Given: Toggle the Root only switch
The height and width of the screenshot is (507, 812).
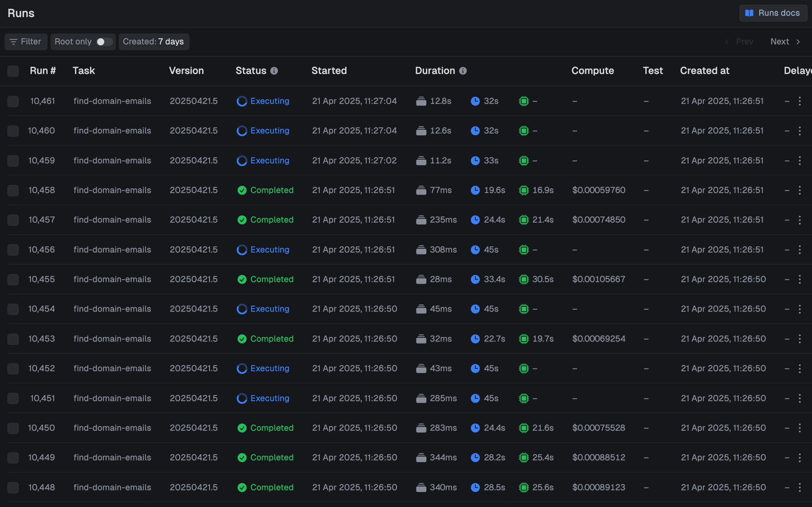Looking at the screenshot, I should click(104, 41).
